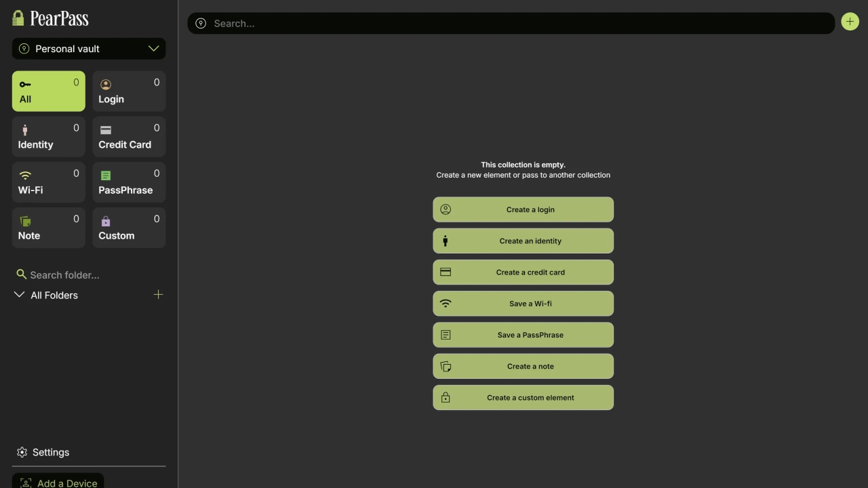Click the Custom lock icon in sidebar
This screenshot has width=868, height=488.
pyautogui.click(x=106, y=221)
